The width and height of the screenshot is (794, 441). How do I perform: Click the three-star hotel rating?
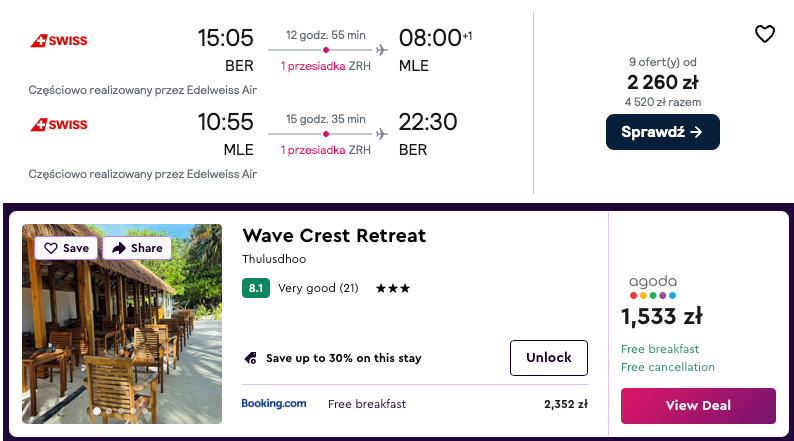[393, 288]
